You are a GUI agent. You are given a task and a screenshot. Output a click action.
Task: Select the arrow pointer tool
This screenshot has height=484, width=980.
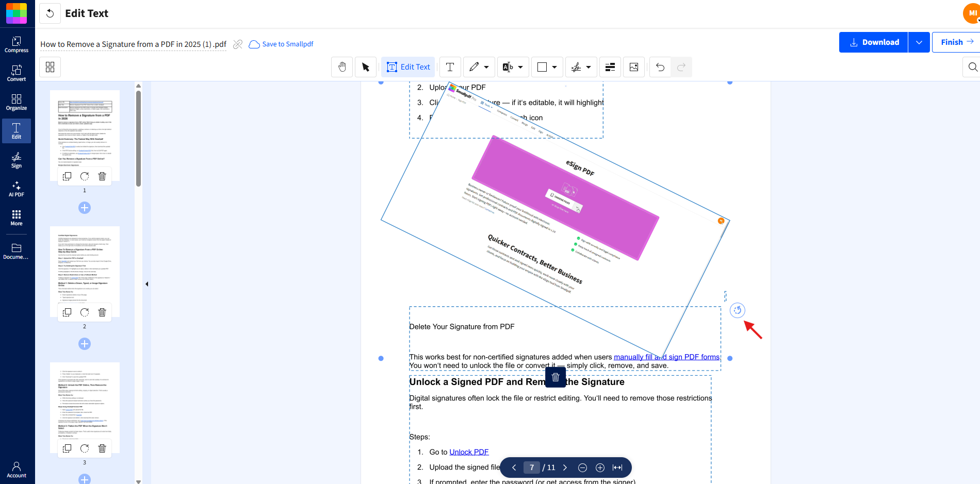[x=366, y=67]
